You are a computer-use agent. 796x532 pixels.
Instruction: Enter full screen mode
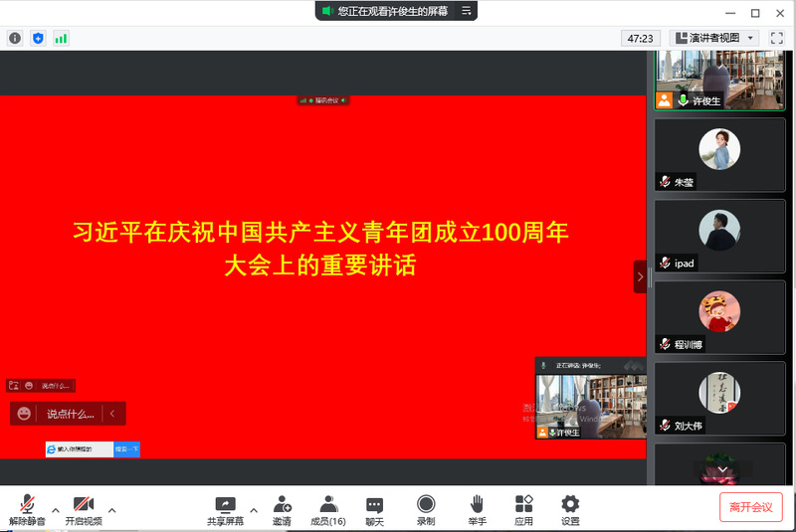point(777,38)
